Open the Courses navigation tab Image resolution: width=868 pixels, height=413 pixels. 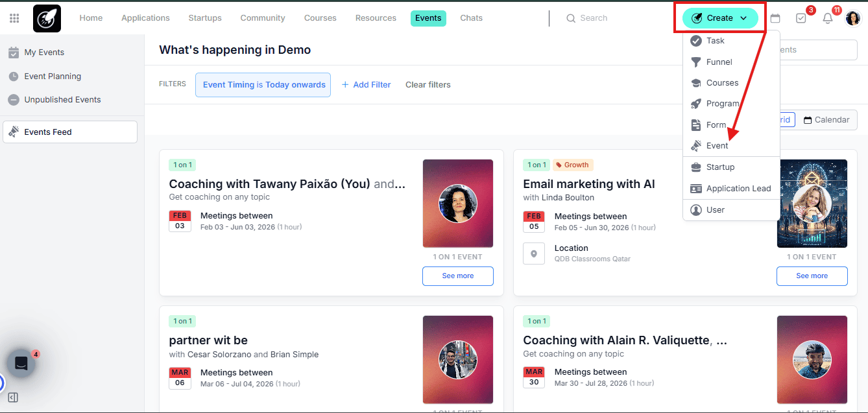320,18
